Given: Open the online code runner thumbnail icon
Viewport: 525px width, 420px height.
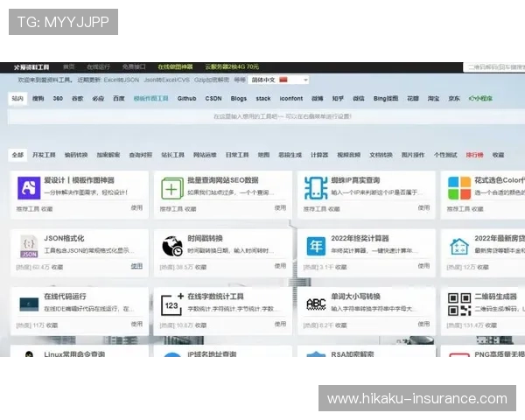Looking at the screenshot, I should pyautogui.click(x=29, y=304).
